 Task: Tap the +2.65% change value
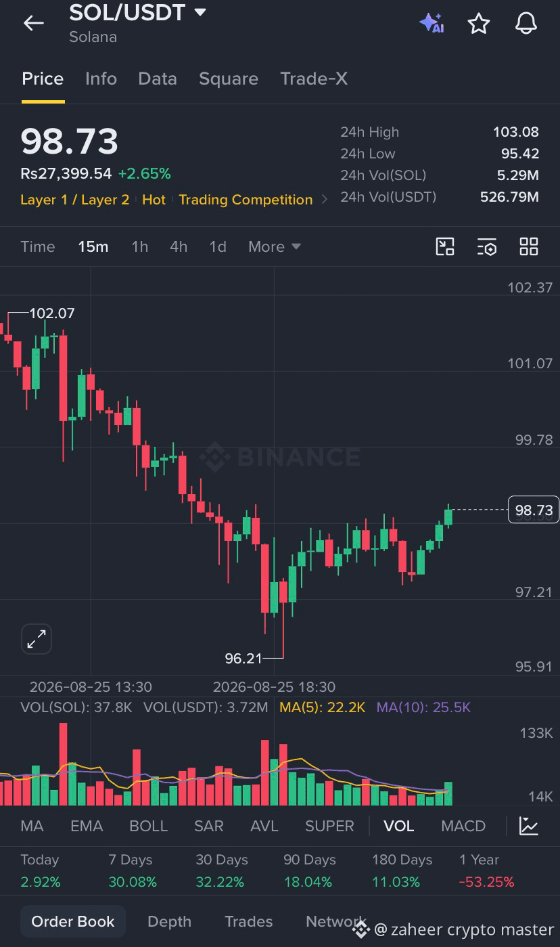(x=144, y=174)
